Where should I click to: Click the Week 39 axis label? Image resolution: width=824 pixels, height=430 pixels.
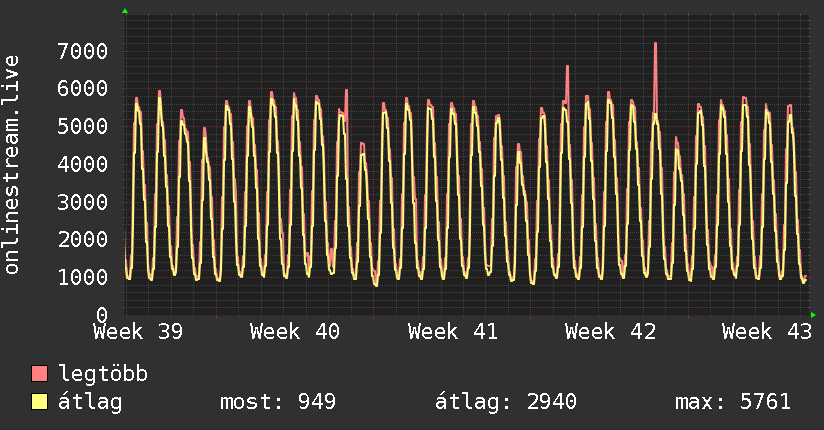coord(138,332)
